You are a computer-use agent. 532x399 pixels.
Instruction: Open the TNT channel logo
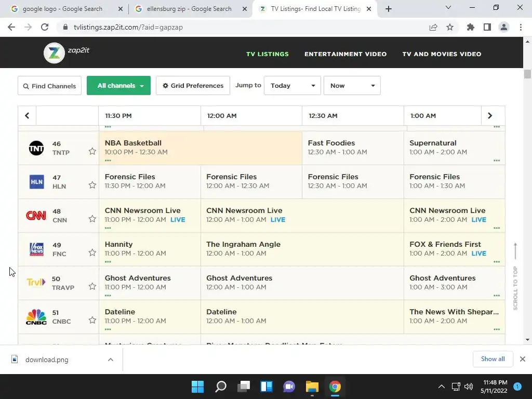36,148
